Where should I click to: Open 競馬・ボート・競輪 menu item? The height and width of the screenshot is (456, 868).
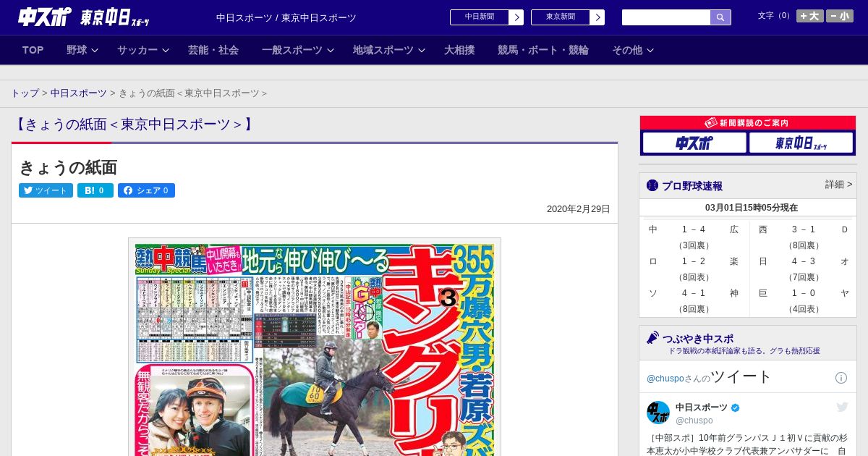point(543,50)
